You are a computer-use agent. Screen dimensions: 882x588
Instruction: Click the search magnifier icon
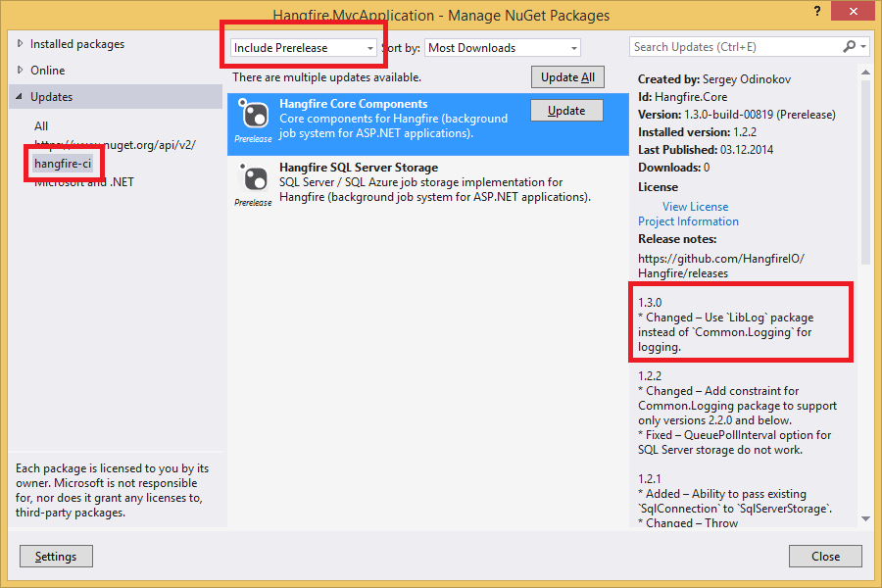850,47
